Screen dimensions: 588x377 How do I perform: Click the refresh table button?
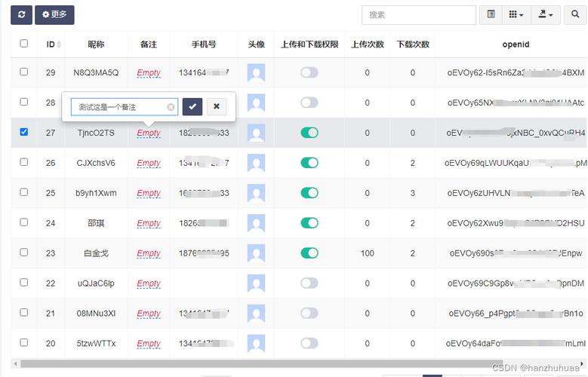click(x=21, y=15)
